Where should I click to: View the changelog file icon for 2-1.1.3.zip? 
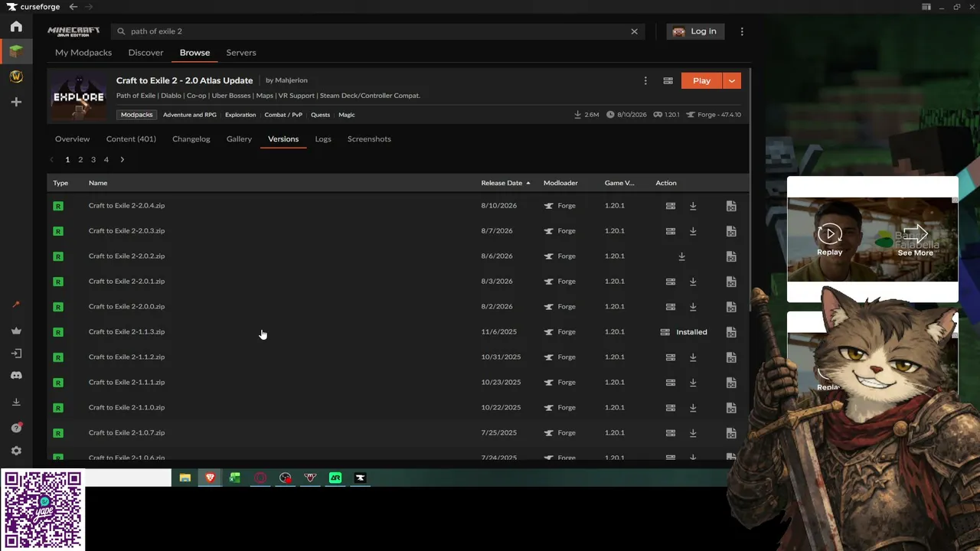point(731,332)
